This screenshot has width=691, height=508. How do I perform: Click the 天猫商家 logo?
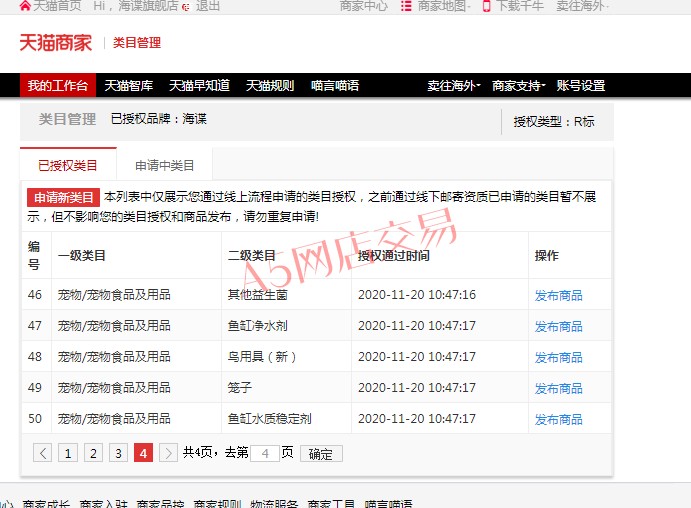tap(55, 43)
